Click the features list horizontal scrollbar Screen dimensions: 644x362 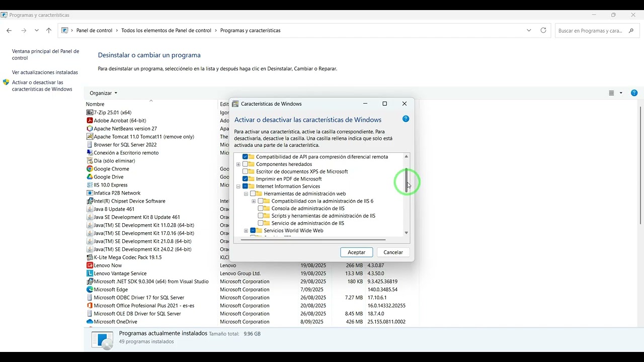313,240
